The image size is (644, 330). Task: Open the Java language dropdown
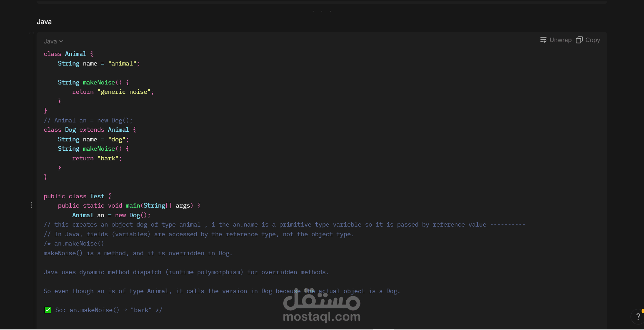coord(53,41)
